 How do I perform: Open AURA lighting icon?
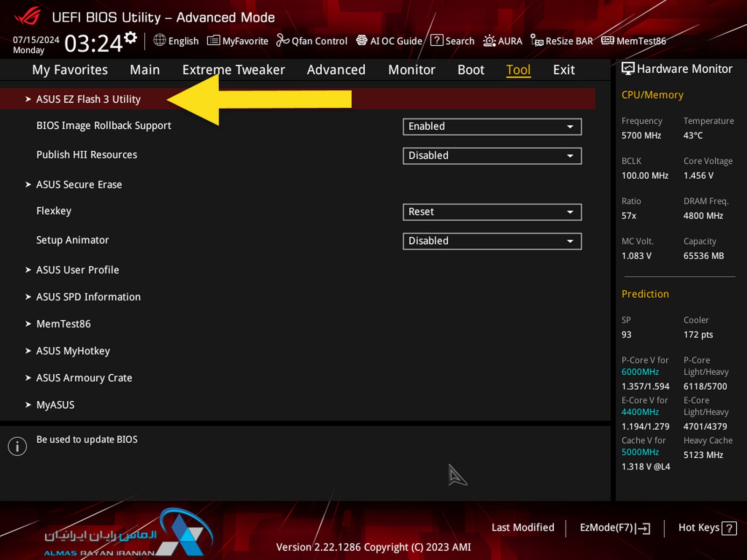[489, 41]
